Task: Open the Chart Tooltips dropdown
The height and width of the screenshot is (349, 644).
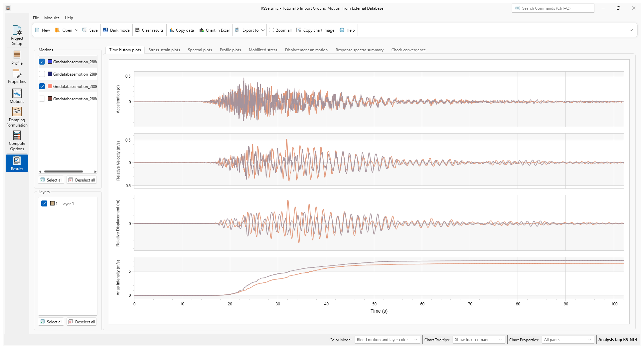Action: click(478, 339)
